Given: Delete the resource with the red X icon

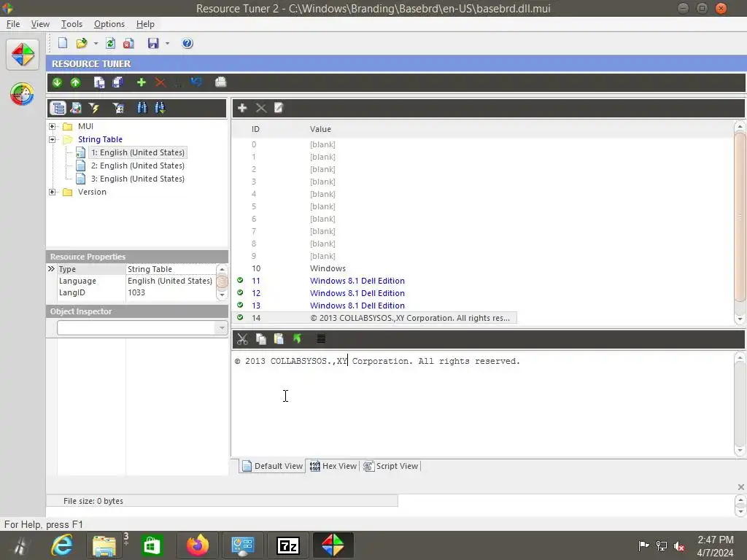Looking at the screenshot, I should pyautogui.click(x=160, y=82).
